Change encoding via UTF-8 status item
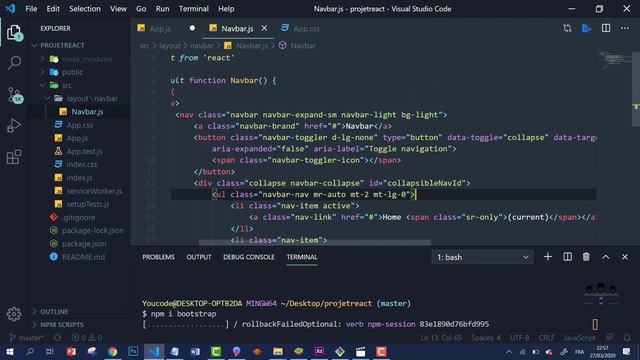Screen dimensions: 640x360 tap(520, 338)
